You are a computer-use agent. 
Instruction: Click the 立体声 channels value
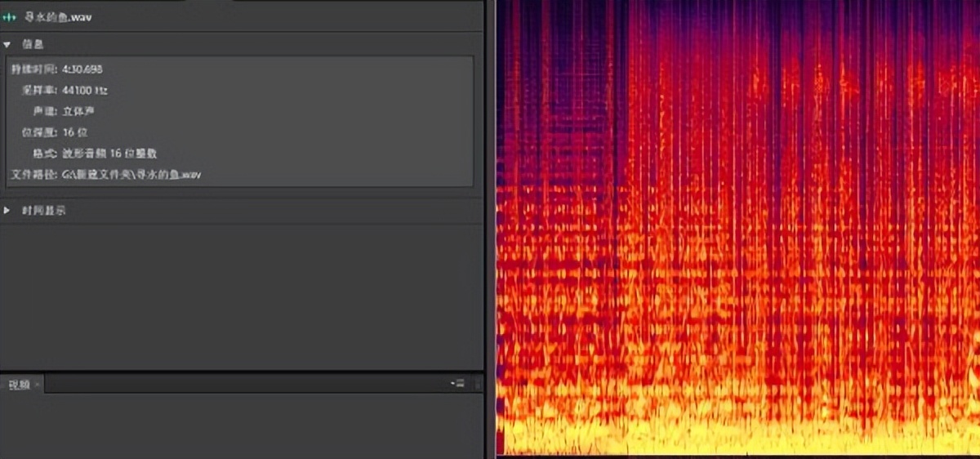click(78, 112)
